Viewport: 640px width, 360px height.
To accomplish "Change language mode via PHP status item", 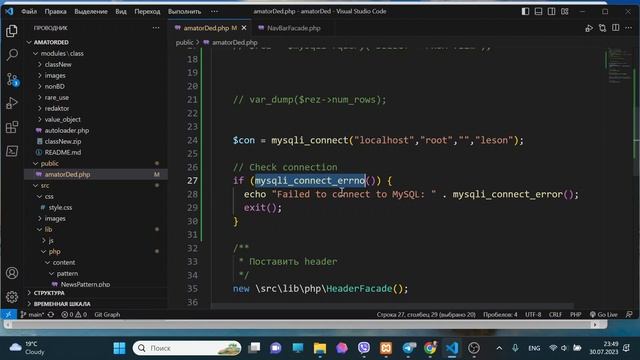I will point(576,314).
